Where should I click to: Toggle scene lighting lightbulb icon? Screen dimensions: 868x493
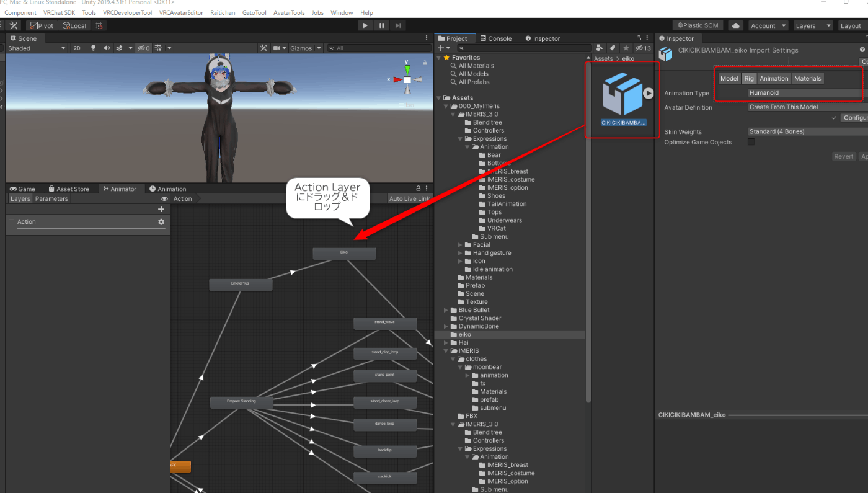click(94, 48)
